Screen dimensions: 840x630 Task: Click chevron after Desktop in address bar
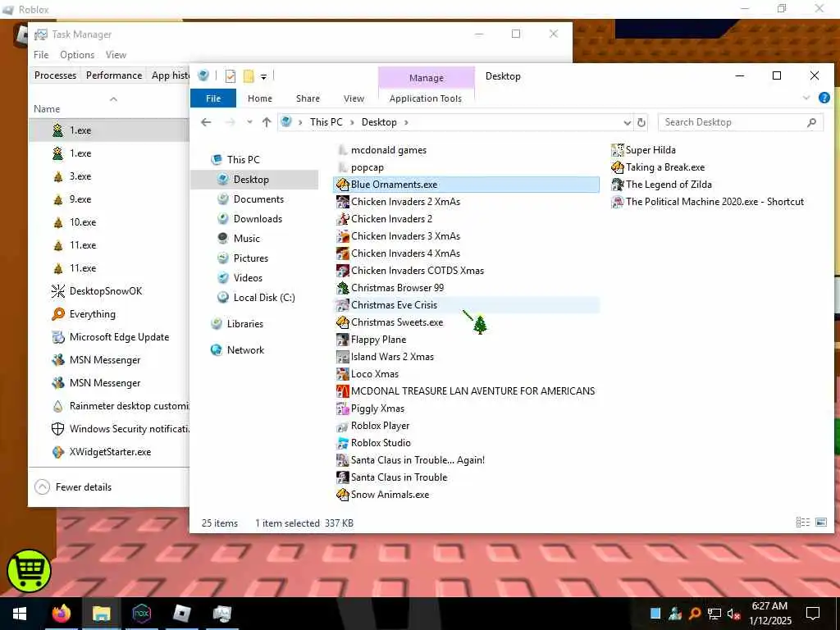click(x=406, y=122)
